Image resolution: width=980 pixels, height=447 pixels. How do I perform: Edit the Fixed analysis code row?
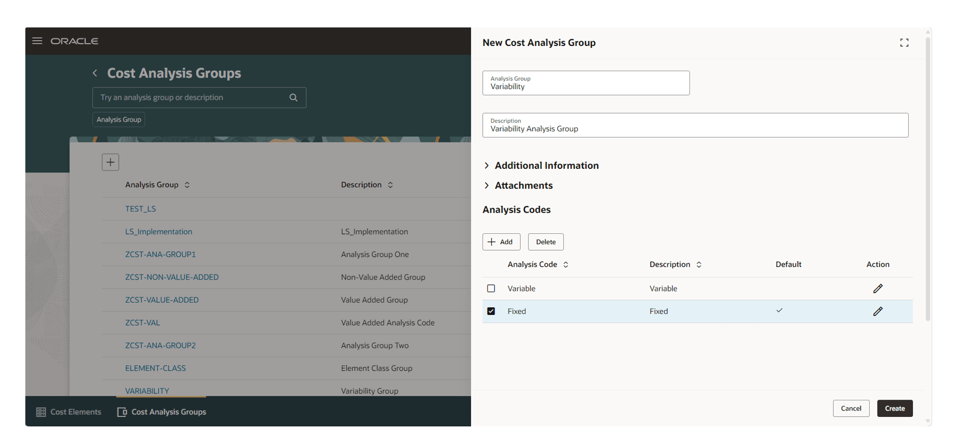pos(878,311)
